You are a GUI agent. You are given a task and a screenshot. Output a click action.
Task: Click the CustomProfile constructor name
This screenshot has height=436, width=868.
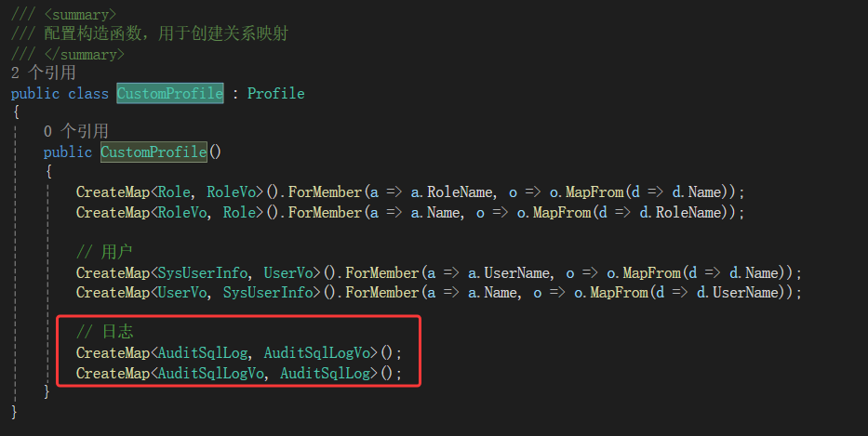click(x=154, y=152)
